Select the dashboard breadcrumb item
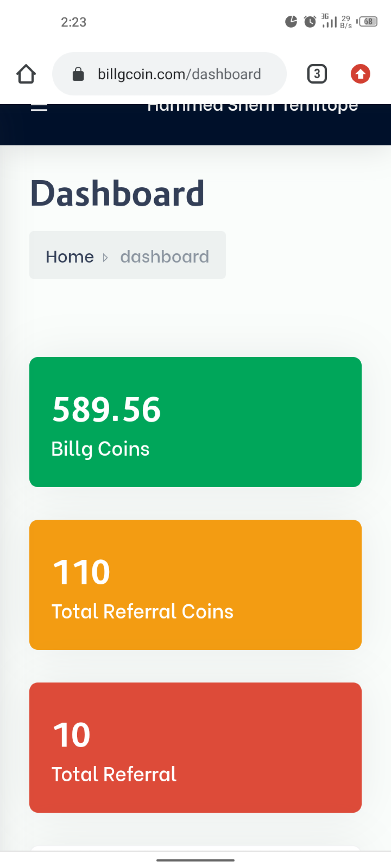 click(x=165, y=256)
